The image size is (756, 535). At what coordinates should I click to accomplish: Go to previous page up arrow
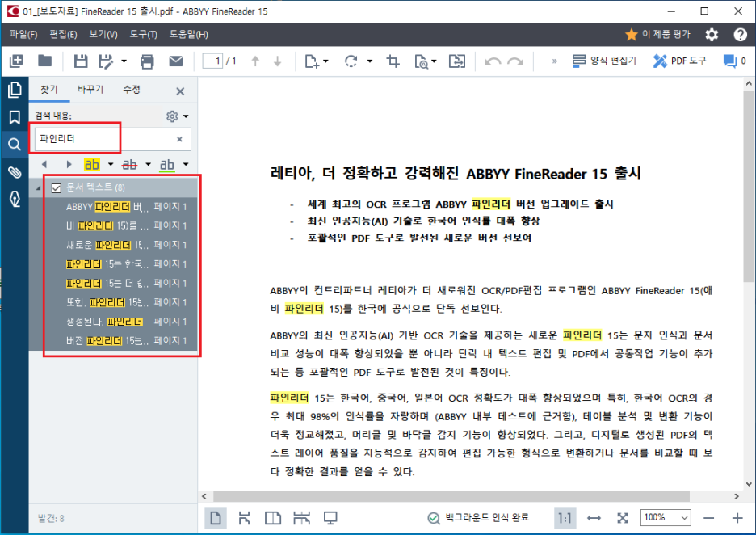pyautogui.click(x=255, y=61)
